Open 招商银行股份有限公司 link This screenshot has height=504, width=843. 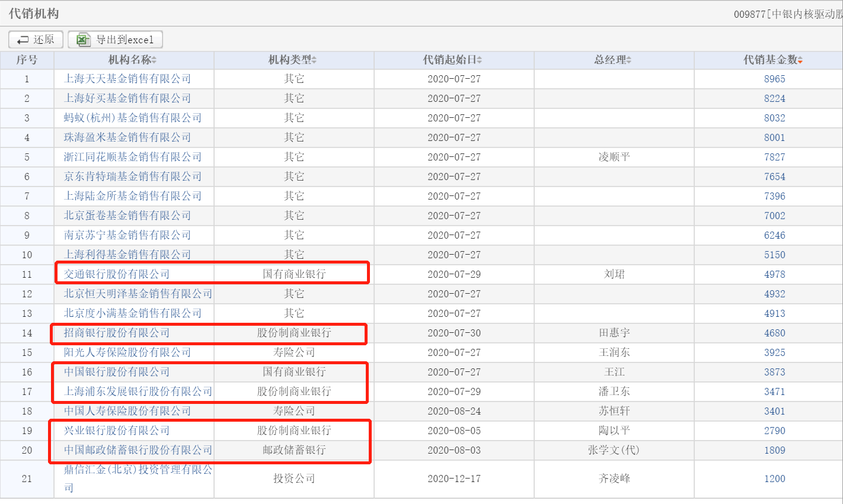(117, 333)
